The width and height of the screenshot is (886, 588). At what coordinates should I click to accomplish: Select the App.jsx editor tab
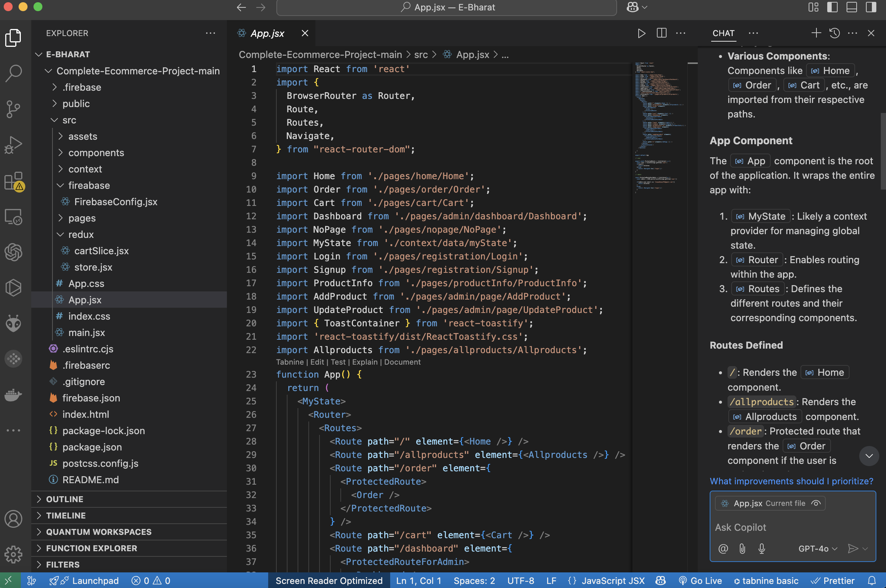tap(267, 33)
